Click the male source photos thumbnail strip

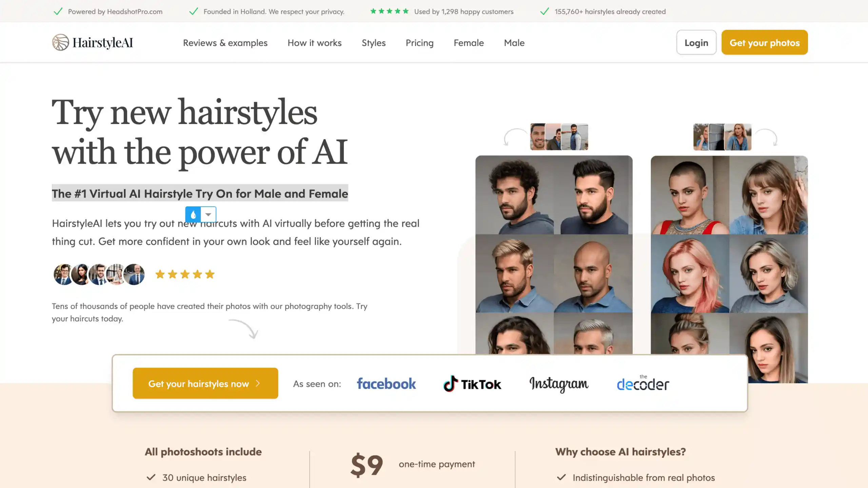pos(559,137)
